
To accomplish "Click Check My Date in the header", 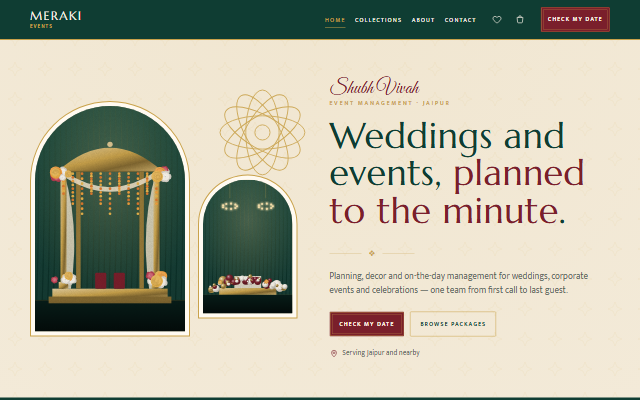I will pos(575,19).
